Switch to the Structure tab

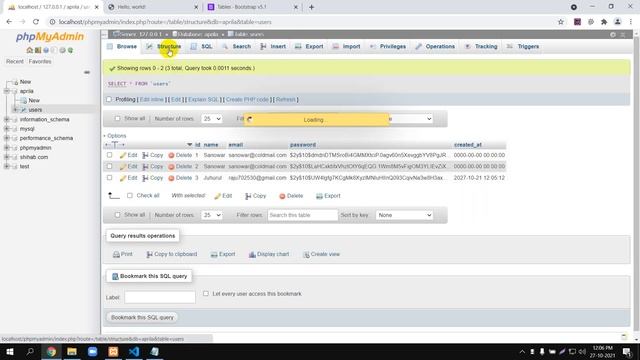[x=164, y=47]
